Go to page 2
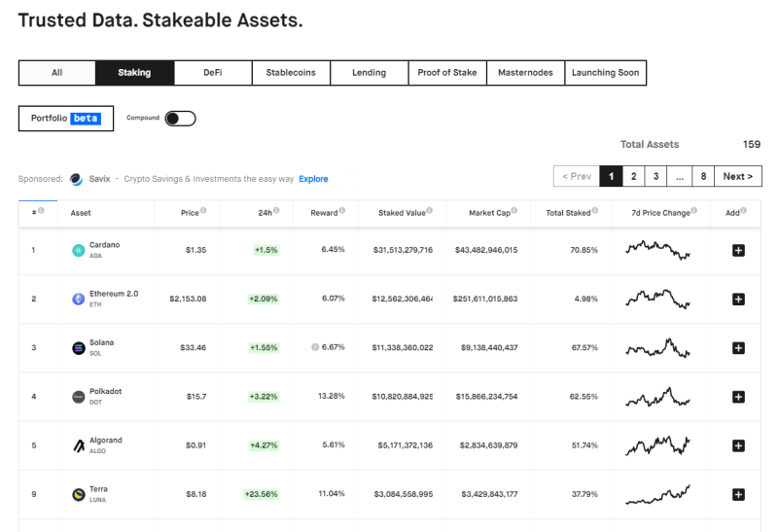Viewport: 778px width, 532px height. (x=634, y=176)
